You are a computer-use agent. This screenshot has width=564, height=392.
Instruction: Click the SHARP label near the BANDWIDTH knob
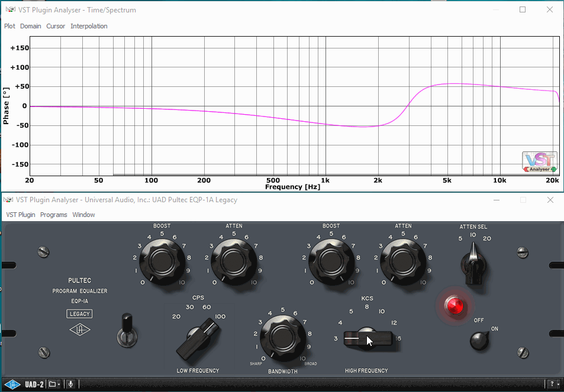pyautogui.click(x=256, y=364)
